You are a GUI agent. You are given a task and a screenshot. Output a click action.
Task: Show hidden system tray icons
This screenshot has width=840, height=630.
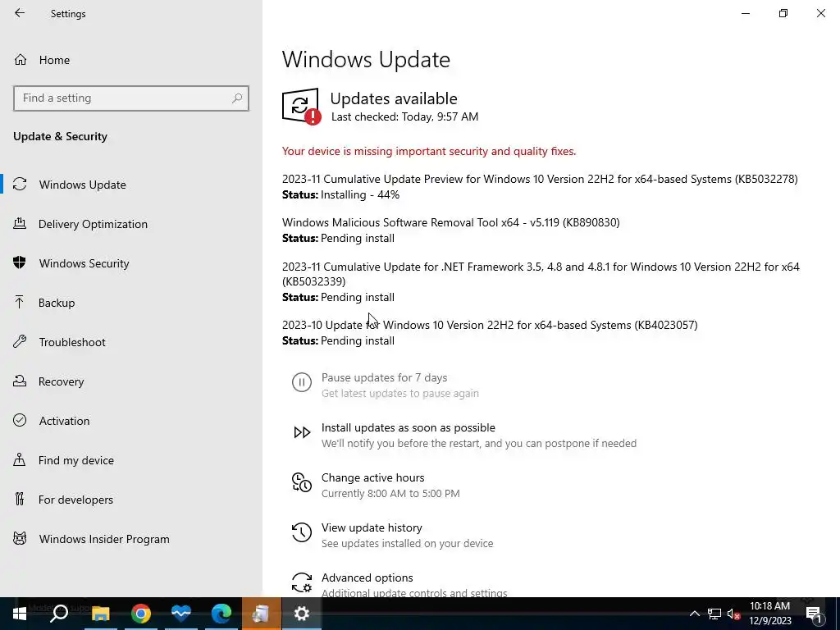694,614
